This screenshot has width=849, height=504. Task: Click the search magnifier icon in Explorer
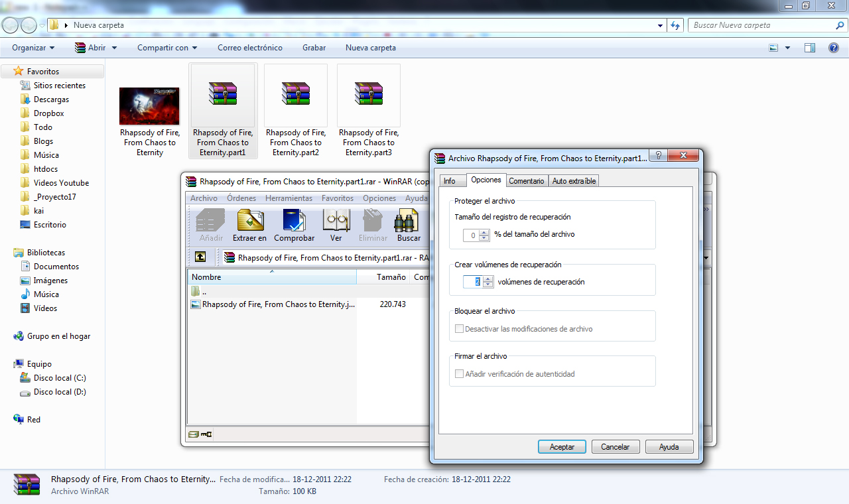840,25
